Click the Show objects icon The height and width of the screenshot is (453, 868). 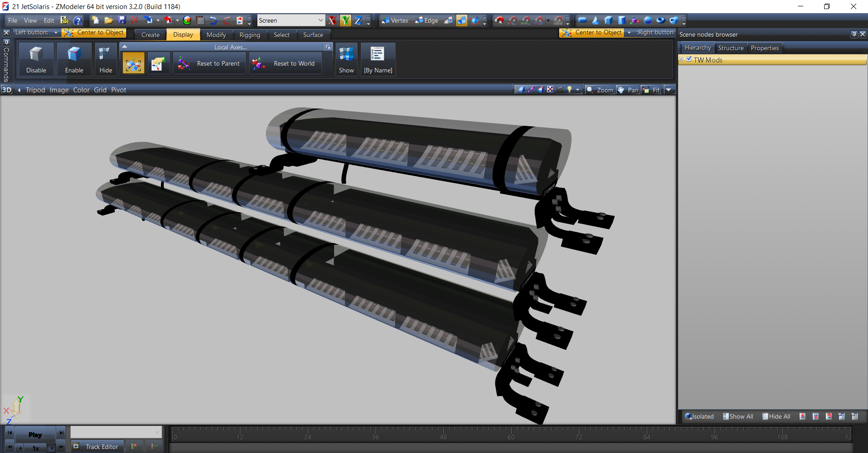coord(346,59)
